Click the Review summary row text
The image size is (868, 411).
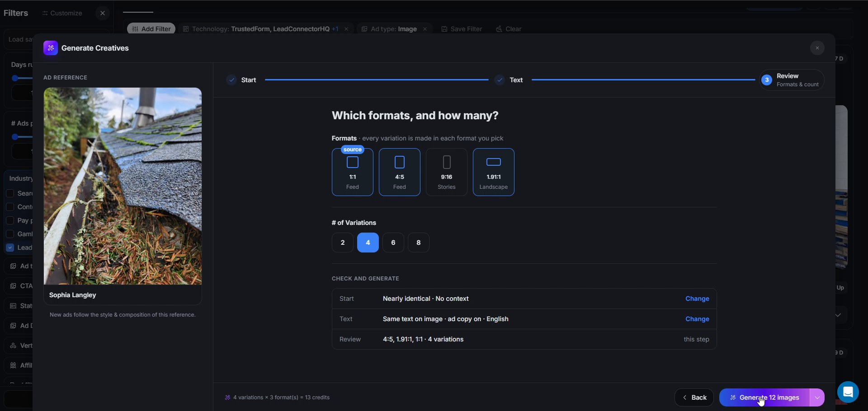pos(423,339)
